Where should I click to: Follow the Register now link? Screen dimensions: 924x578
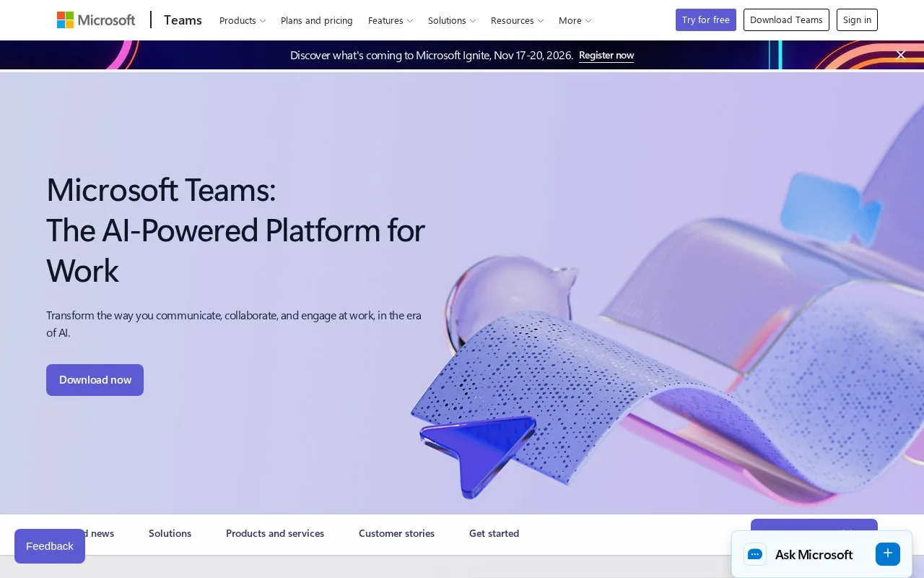click(606, 55)
